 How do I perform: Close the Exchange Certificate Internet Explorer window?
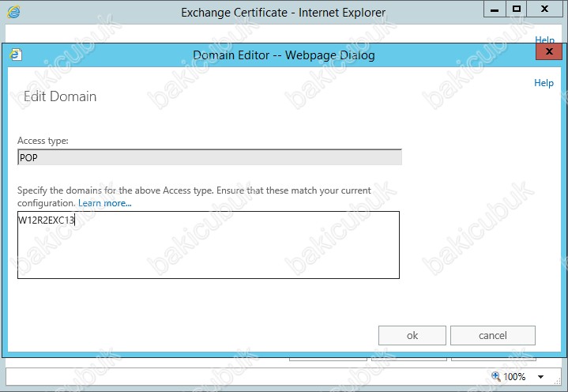(x=544, y=9)
